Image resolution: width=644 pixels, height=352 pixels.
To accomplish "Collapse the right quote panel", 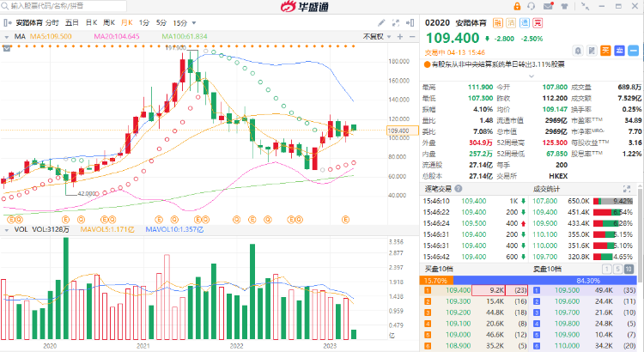I will (410, 23).
